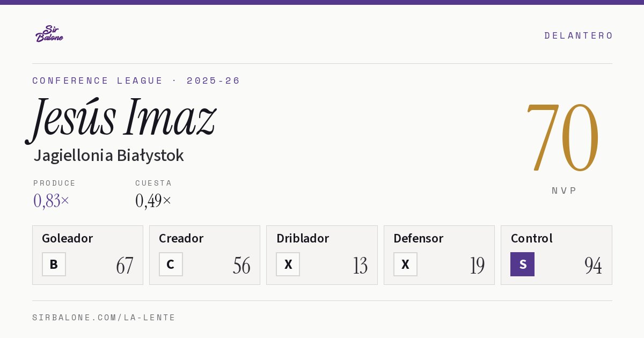Viewport: 644px width, 338px height.
Task: Click the NVP label below the score
Action: [x=564, y=190]
